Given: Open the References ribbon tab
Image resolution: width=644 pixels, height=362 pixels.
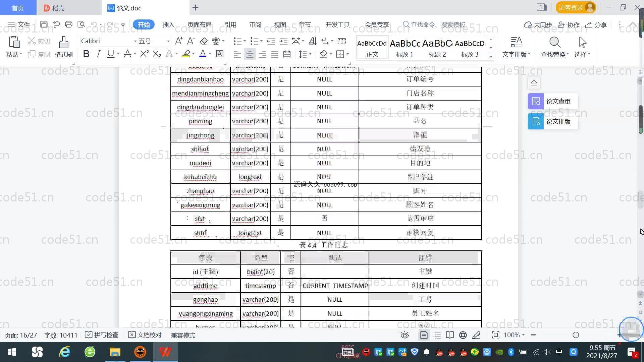Looking at the screenshot, I should [x=230, y=25].
